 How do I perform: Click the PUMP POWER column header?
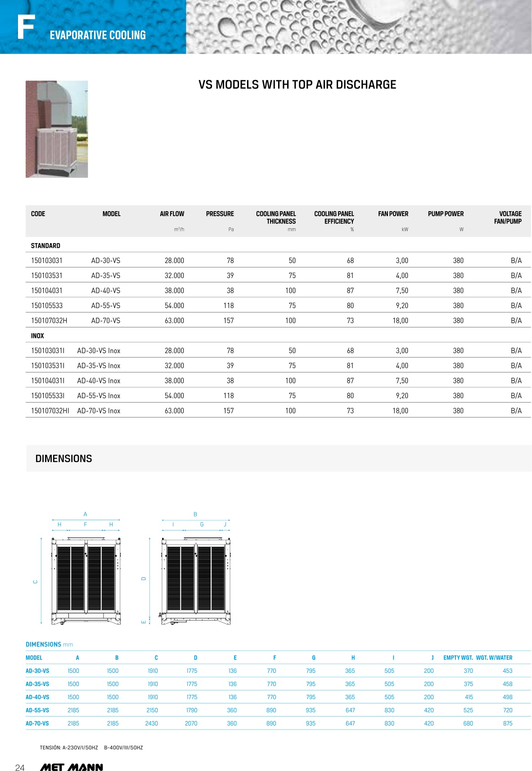point(446,214)
